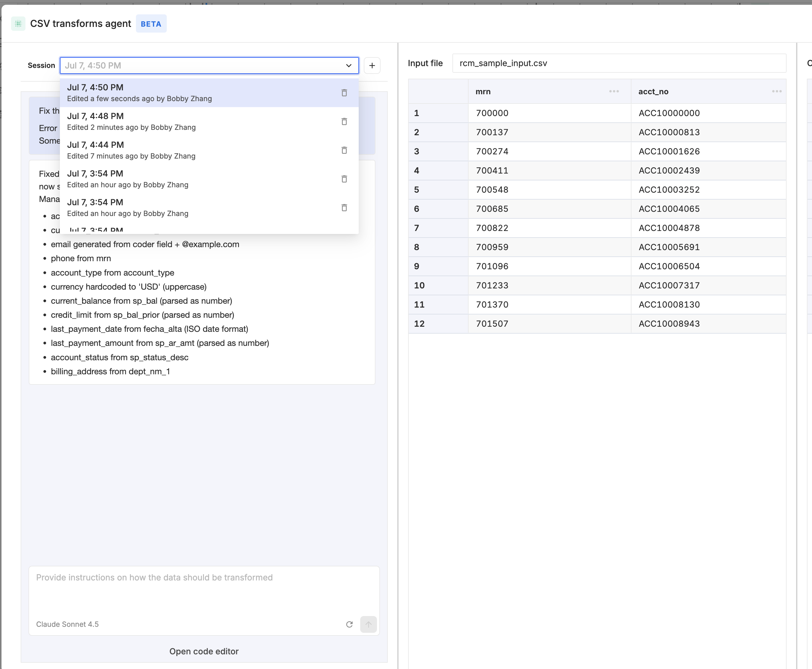
Task: Delete the Jul 7, 4:50 PM session
Action: point(344,92)
